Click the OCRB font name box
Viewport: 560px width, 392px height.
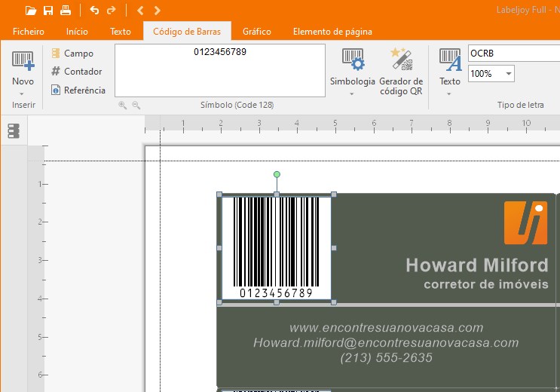(x=514, y=54)
